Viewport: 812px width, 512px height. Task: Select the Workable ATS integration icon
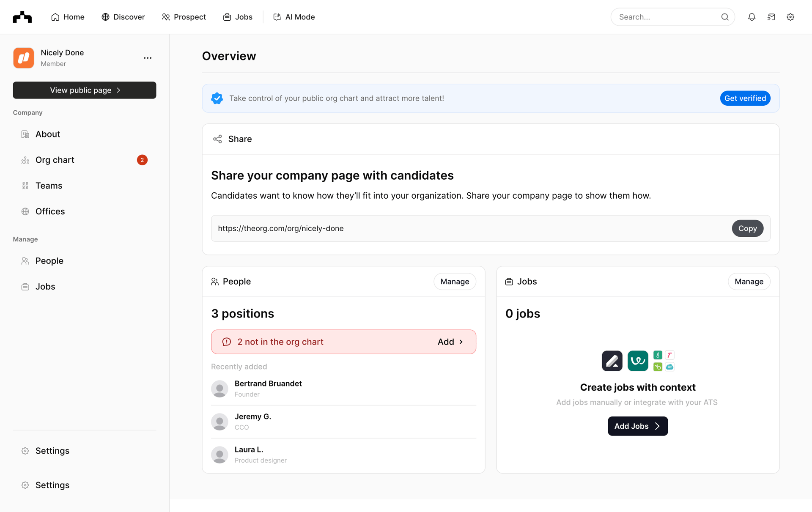638,361
